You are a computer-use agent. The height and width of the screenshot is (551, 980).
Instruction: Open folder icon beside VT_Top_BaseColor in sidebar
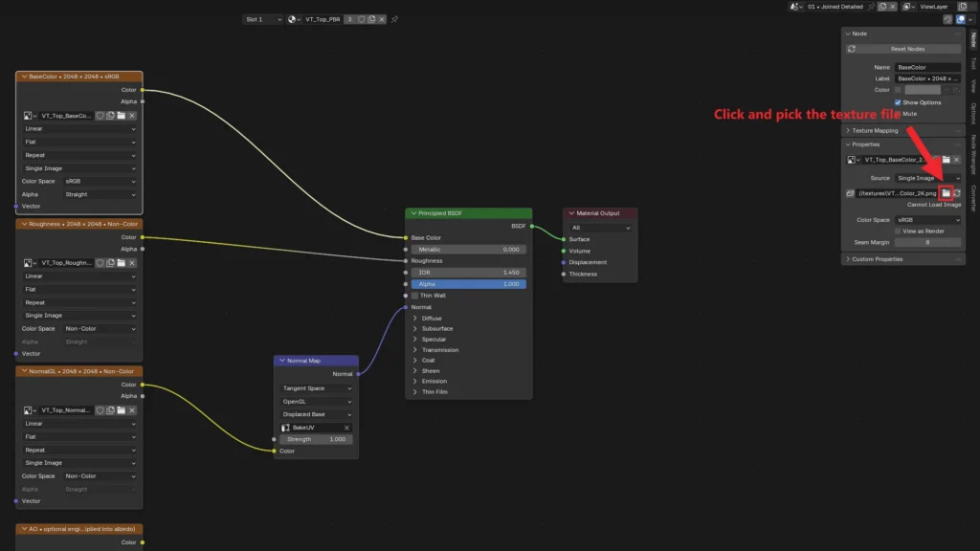coord(947,160)
